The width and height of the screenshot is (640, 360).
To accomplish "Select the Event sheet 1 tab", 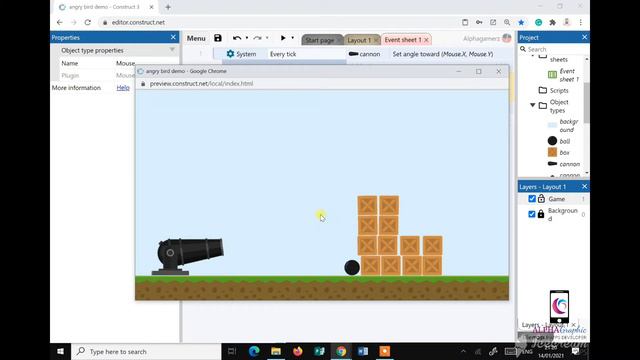I will 402,40.
